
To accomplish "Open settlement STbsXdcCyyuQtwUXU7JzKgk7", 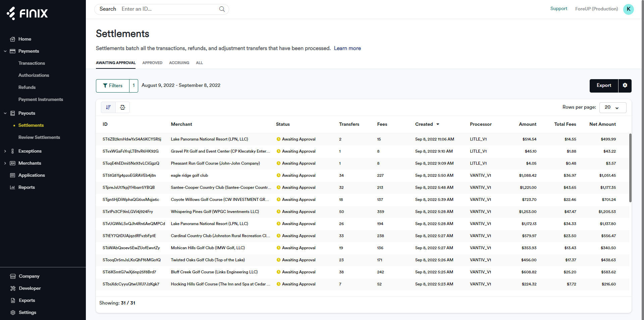I will 131,284.
